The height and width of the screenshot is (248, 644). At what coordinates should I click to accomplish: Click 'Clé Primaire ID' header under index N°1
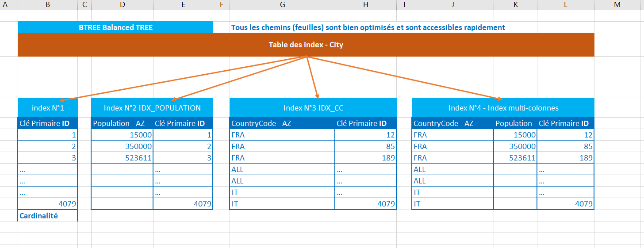pos(48,123)
